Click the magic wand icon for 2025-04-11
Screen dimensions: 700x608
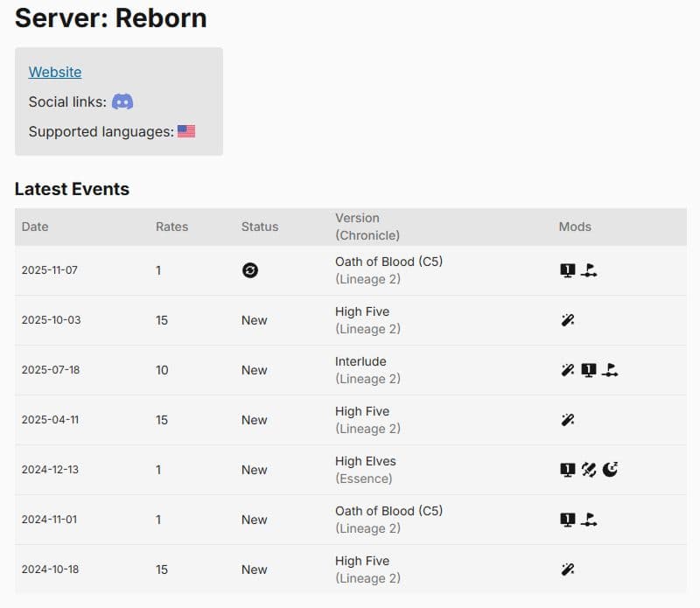[x=568, y=420]
